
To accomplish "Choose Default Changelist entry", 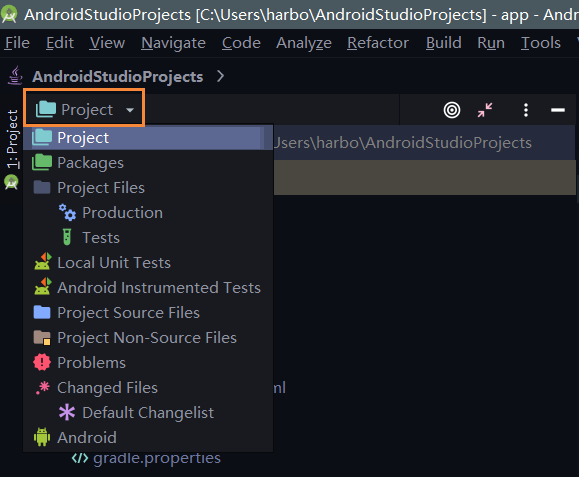I will click(148, 413).
